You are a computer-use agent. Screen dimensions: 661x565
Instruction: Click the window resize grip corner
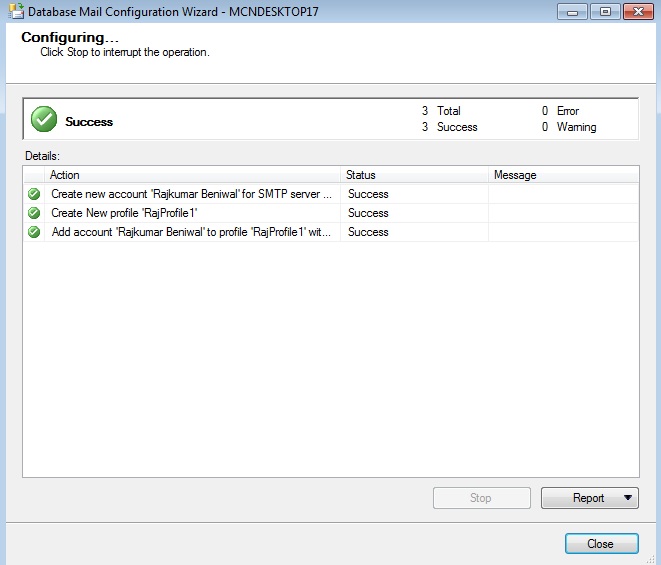pos(651,559)
